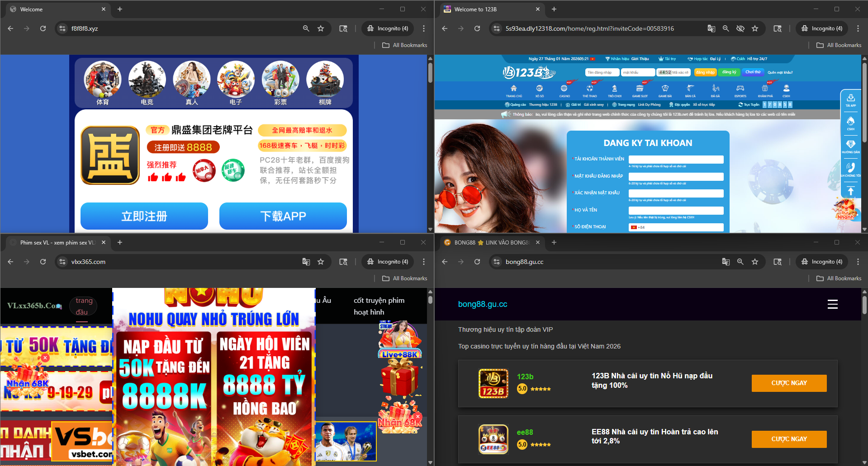Open site info toggle beside f8f8f8.xyz URL
Viewport: 868px width, 466px height.
(62, 28)
